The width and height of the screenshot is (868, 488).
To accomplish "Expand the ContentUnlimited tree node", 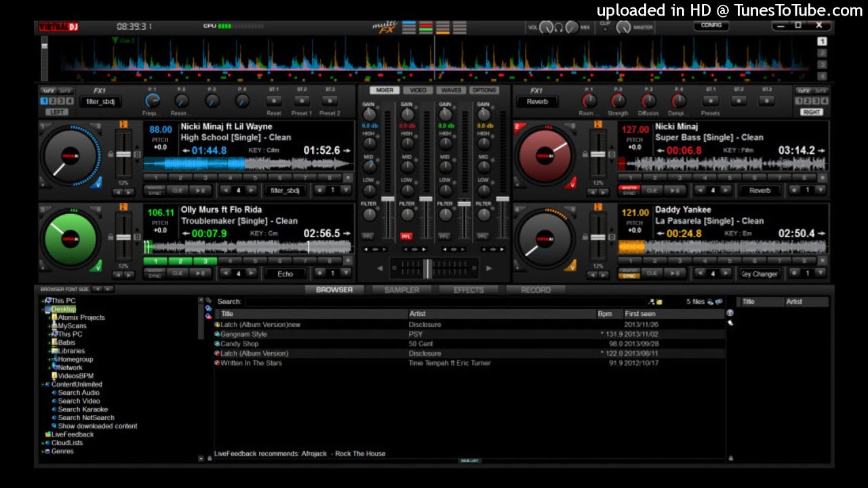I will 44,384.
